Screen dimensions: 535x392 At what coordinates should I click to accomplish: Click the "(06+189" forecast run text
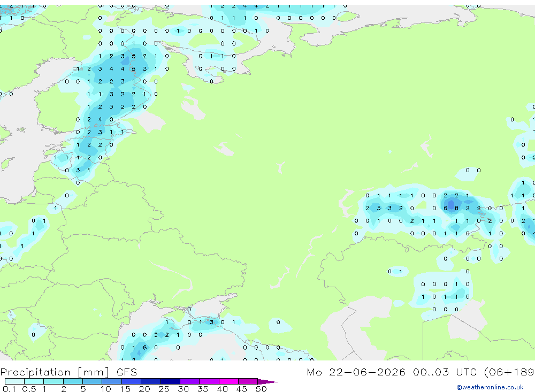click(509, 372)
